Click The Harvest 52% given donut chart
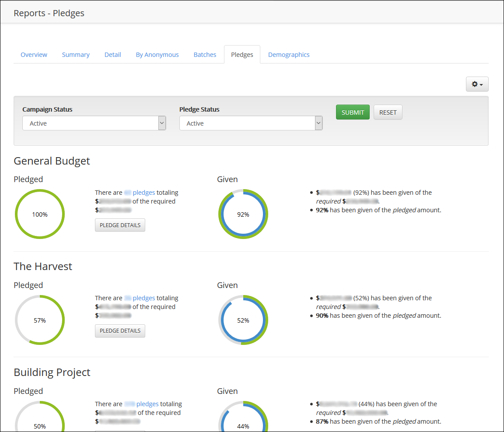The image size is (504, 432). click(243, 320)
